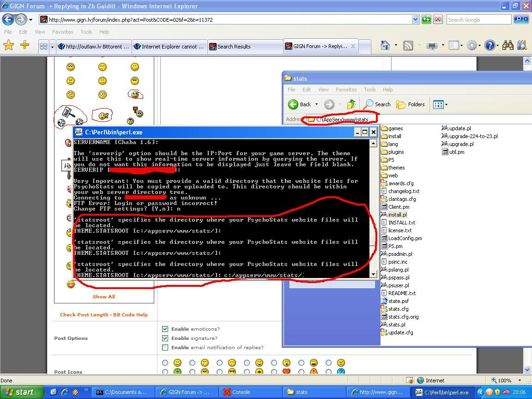Click the binoculars Research icon in IE
The width and height of the screenshot is (532, 399).
pos(508,45)
